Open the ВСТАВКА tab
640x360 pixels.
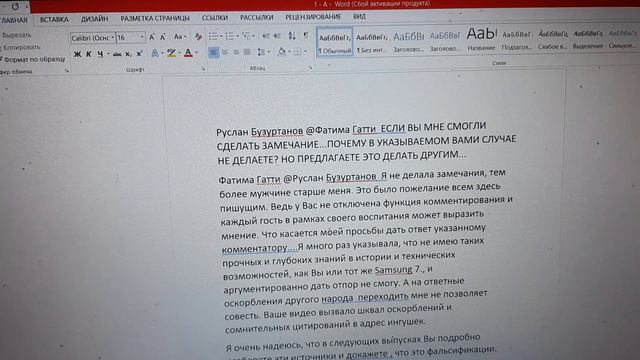click(54, 19)
